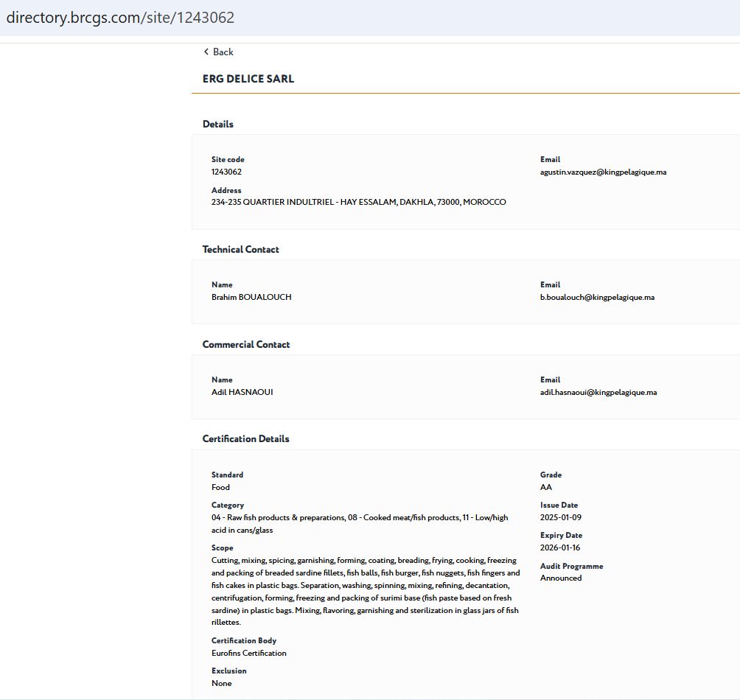
Task: Click the commercial contact name Adil HASNAOUI
Action: [x=242, y=392]
